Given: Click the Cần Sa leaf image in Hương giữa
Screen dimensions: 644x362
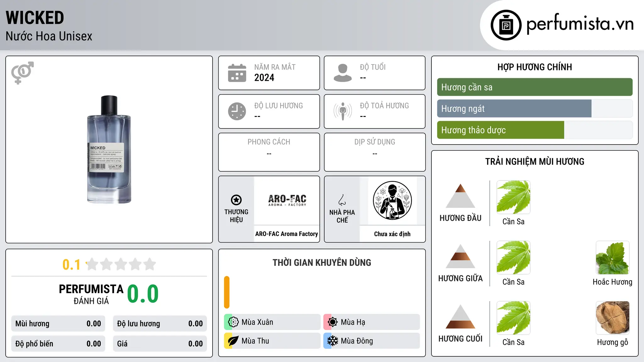Looking at the screenshot, I should [514, 258].
